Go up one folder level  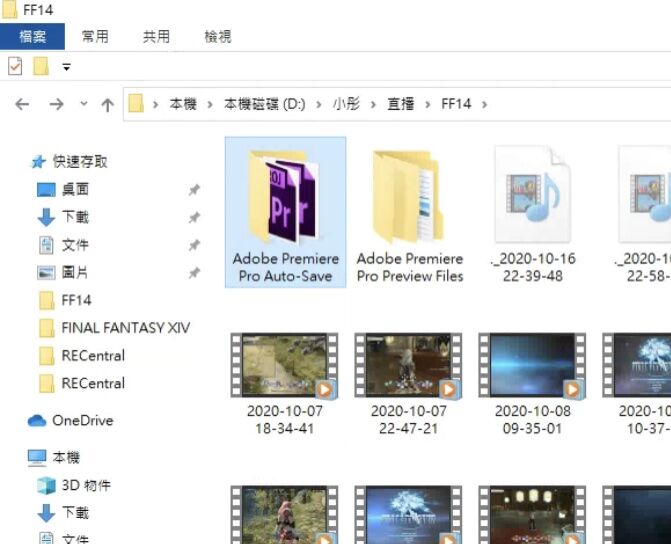coord(107,104)
